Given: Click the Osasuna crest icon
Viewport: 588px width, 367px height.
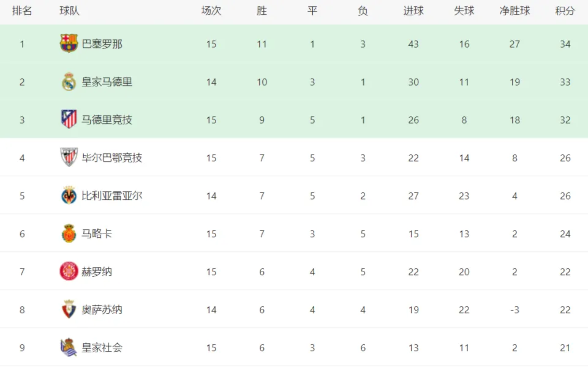Looking at the screenshot, I should (x=69, y=309).
